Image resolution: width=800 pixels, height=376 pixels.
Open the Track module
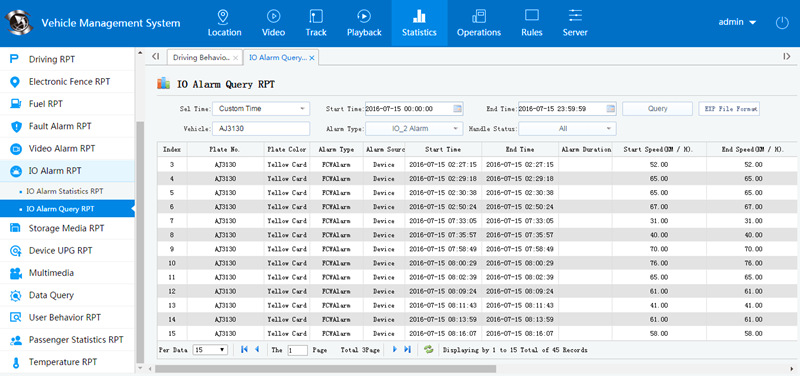(x=316, y=23)
